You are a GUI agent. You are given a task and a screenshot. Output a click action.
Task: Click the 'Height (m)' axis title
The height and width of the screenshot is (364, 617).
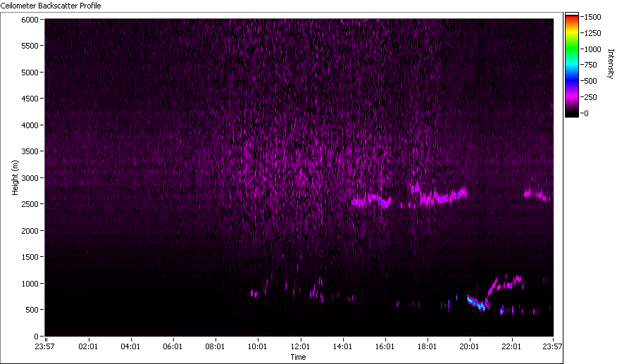pos(15,177)
